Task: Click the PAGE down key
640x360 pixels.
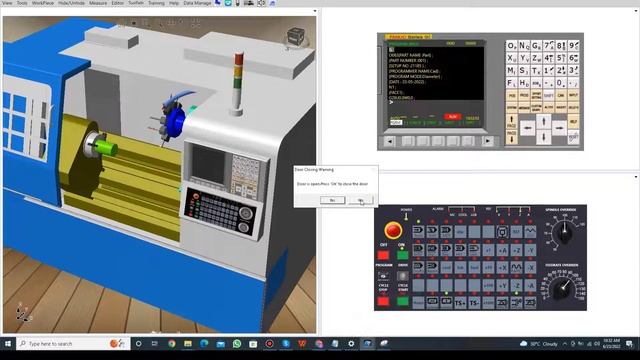Action: point(511,138)
